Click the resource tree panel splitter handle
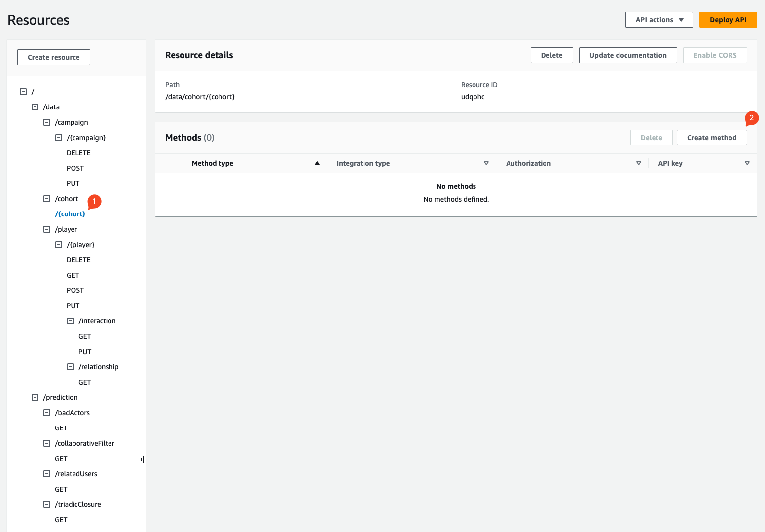The height and width of the screenshot is (532, 765). (142, 460)
